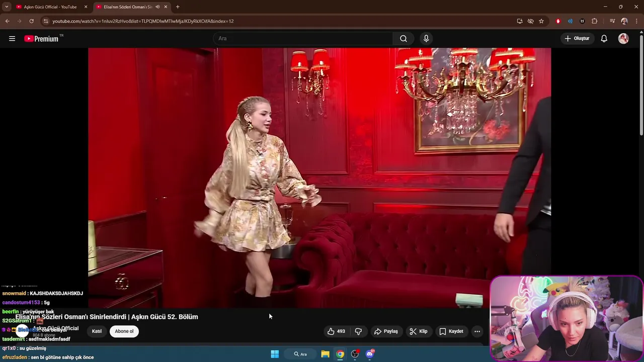Viewport: 644px width, 362px height.
Task: Click the streamer webcam overlay
Action: pyautogui.click(x=566, y=318)
